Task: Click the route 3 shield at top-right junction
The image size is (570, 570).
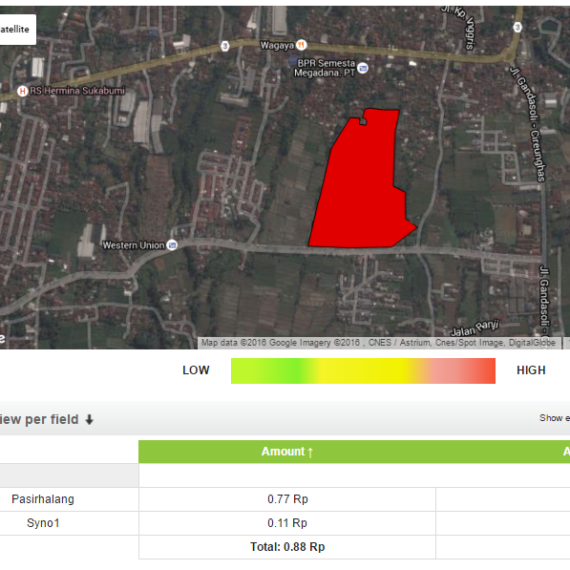Action: (517, 27)
